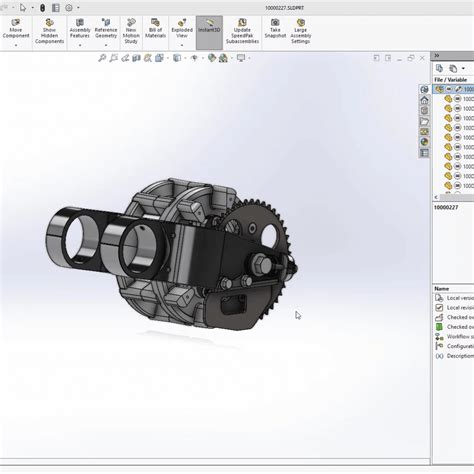
Task: Take Snapshot with the camera icon
Action: pyautogui.click(x=275, y=29)
